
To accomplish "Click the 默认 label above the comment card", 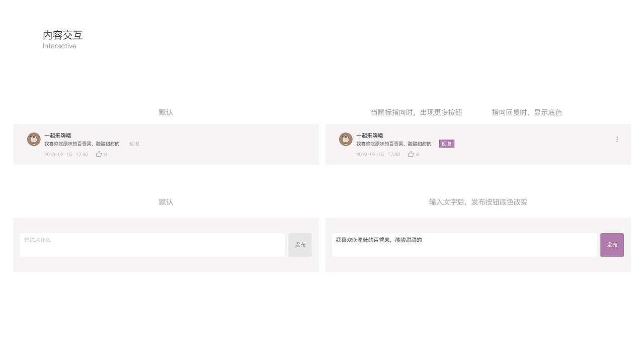I will pyautogui.click(x=166, y=112).
